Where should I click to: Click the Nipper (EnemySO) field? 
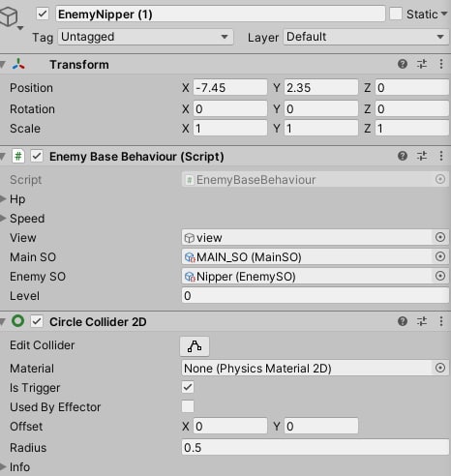click(x=315, y=277)
